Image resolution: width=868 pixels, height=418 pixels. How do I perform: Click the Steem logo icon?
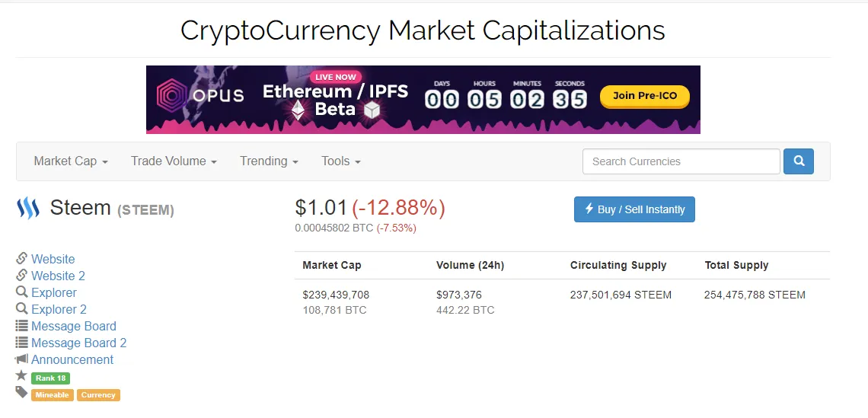(x=28, y=208)
